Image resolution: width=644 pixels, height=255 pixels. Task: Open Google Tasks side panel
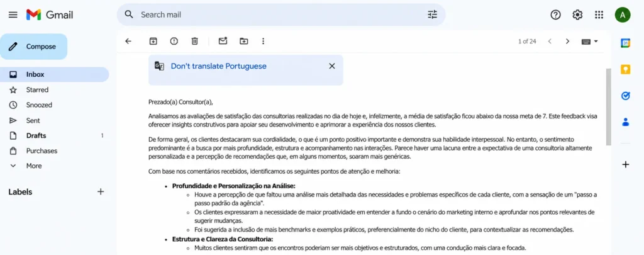[x=626, y=96]
